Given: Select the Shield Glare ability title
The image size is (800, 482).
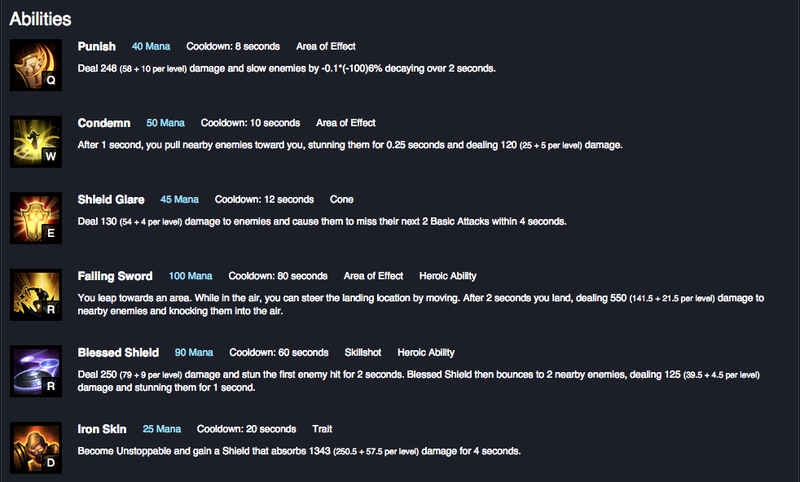Looking at the screenshot, I should (x=111, y=199).
